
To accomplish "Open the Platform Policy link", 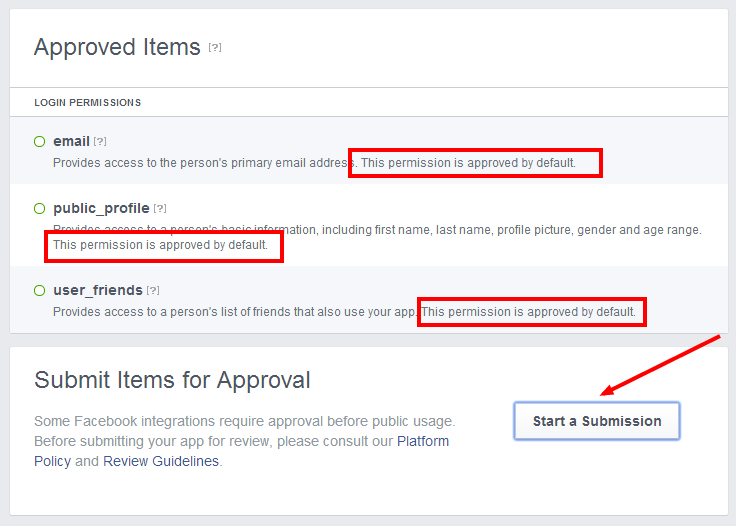I will point(422,442).
